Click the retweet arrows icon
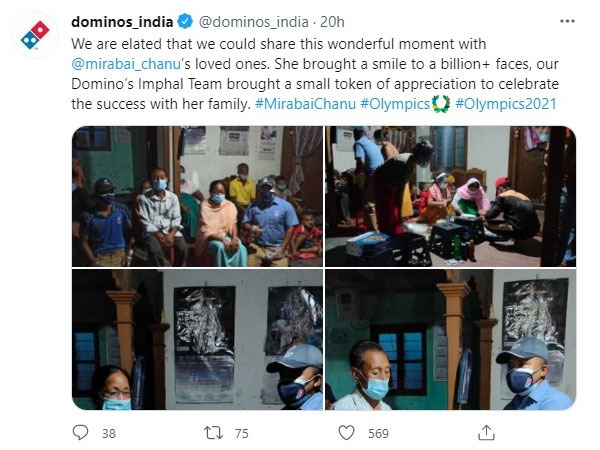Screen dimensions: 600x450 coord(213,432)
